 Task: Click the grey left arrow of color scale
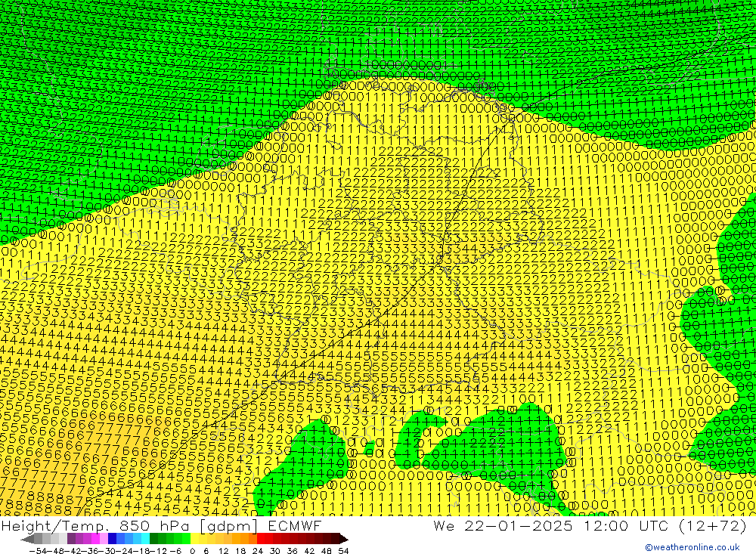(x=28, y=539)
